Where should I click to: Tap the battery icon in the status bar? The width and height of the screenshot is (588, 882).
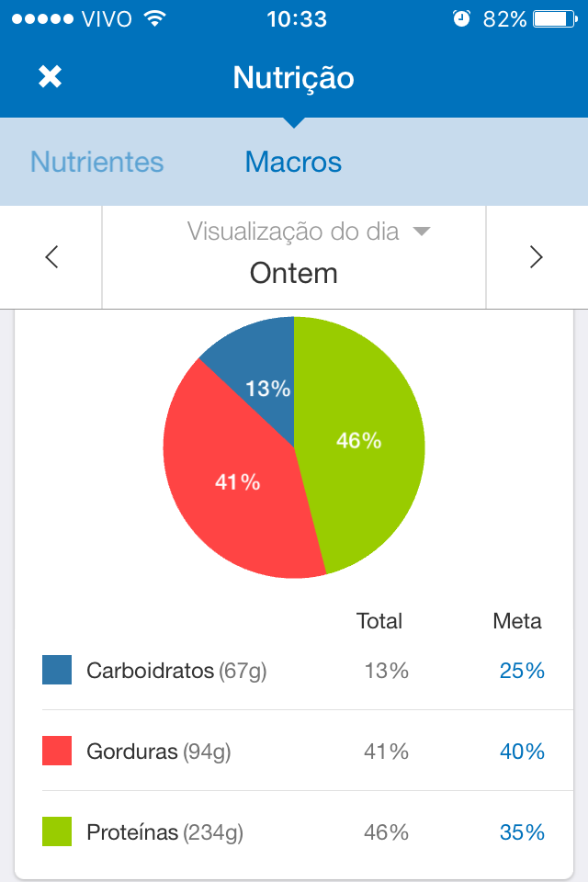(x=555, y=19)
